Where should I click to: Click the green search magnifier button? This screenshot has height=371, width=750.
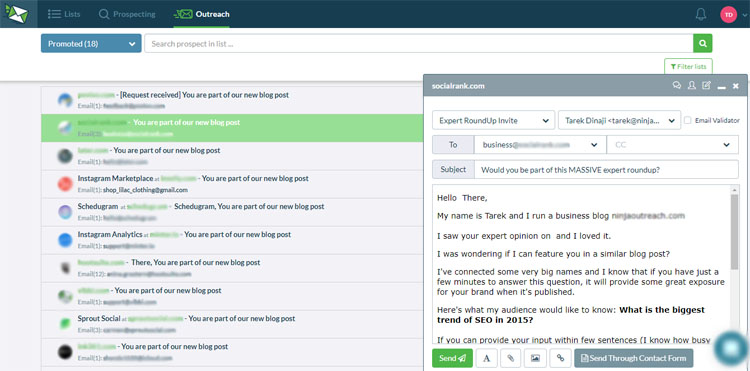(703, 44)
